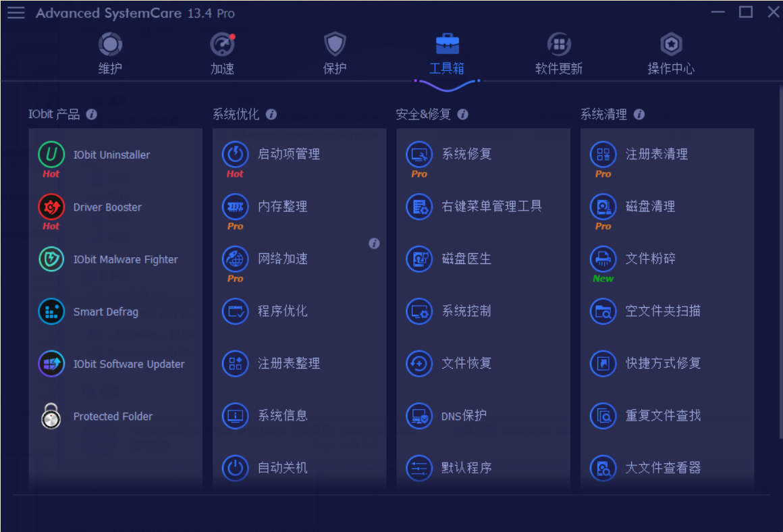Launch the 内存整理 memory cleaner

point(270,207)
